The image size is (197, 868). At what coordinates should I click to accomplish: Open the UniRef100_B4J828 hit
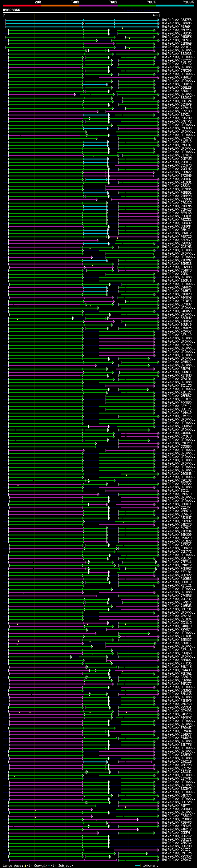[176, 737]
